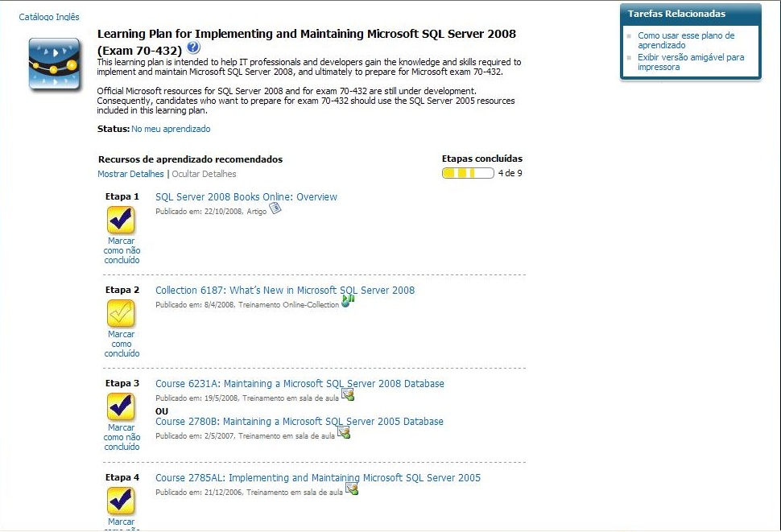Uncheck the Etapa 3 completed checkmark
This screenshot has width=781, height=532.
coord(121,406)
